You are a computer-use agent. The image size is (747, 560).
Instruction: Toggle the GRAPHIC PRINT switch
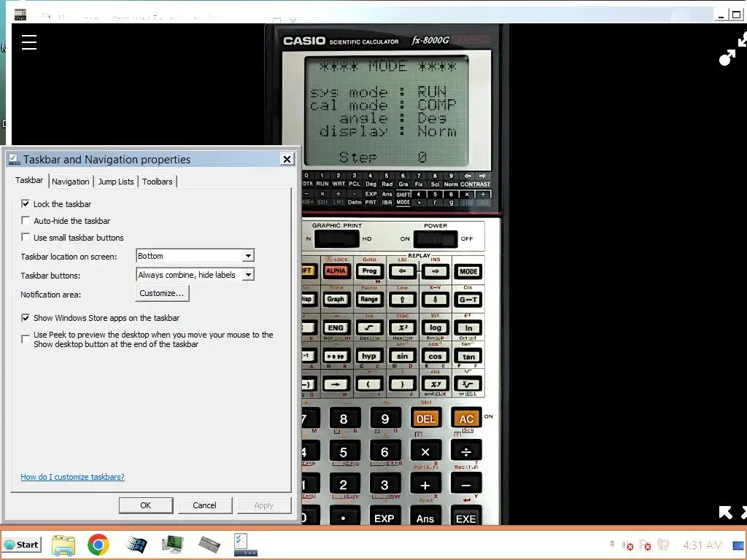pos(337,238)
